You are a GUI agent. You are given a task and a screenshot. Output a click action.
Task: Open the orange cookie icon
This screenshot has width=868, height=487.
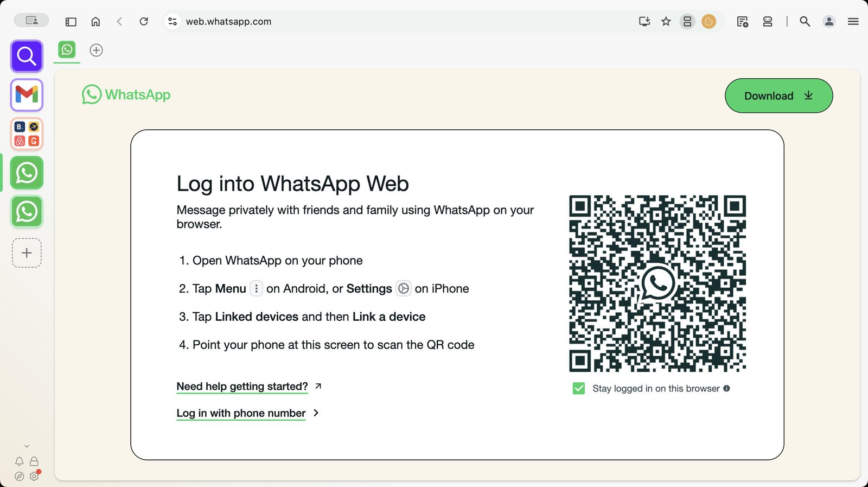709,22
